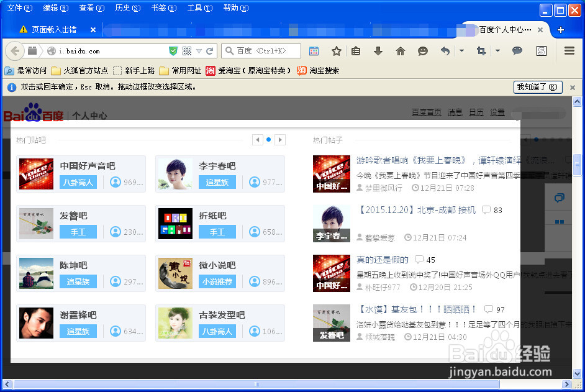The width and height of the screenshot is (585, 392).
Task: Open the 折纸吧 thumbnail
Action: 175,224
